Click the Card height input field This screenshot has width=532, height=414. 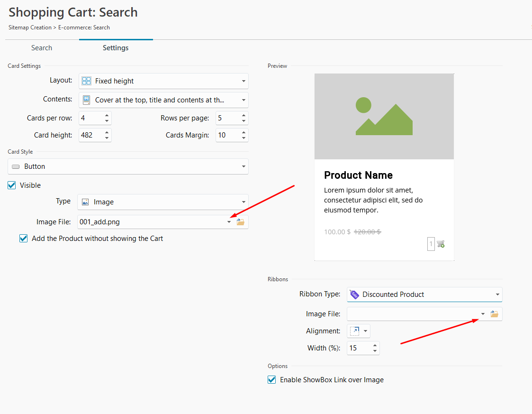(x=90, y=135)
